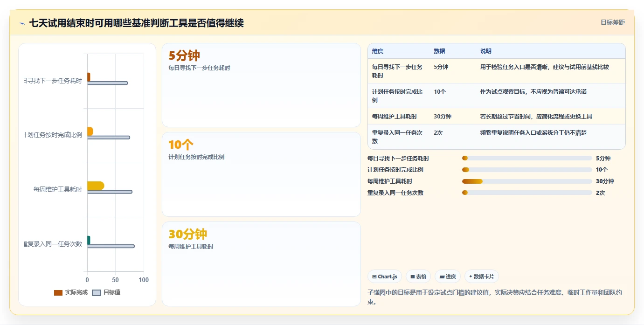The height and width of the screenshot is (325, 644).
Task: Click the lightning icon beside the page title
Action: point(22,23)
